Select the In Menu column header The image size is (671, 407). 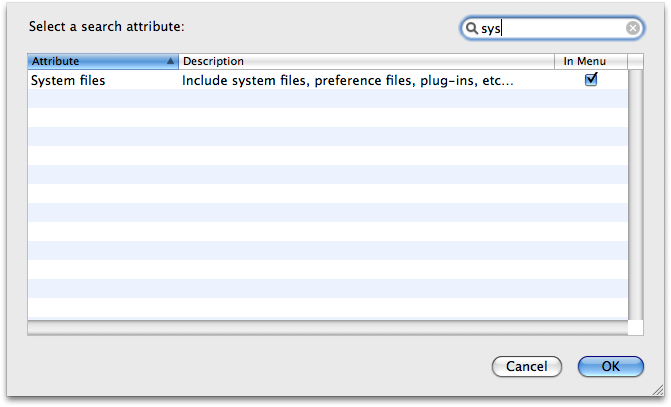point(591,61)
